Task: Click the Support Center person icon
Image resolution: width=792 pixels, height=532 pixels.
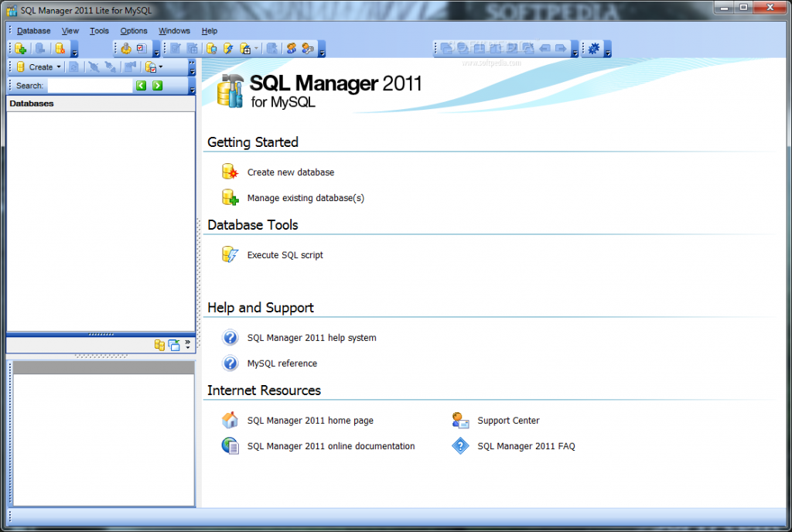Action: click(460, 420)
